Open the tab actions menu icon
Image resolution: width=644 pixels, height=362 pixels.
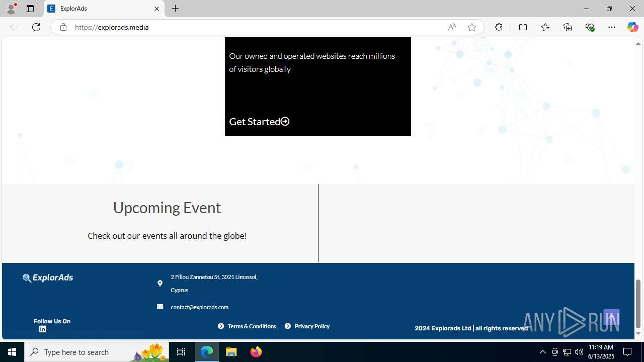point(30,9)
